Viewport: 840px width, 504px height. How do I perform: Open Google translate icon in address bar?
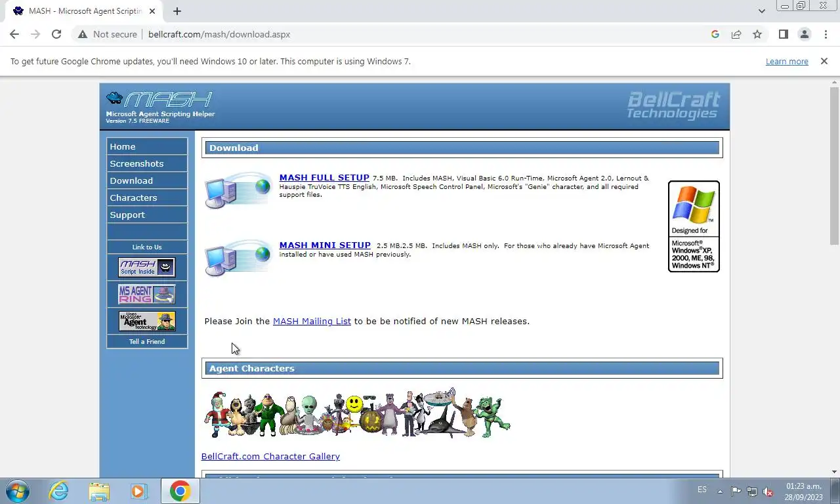pyautogui.click(x=715, y=34)
